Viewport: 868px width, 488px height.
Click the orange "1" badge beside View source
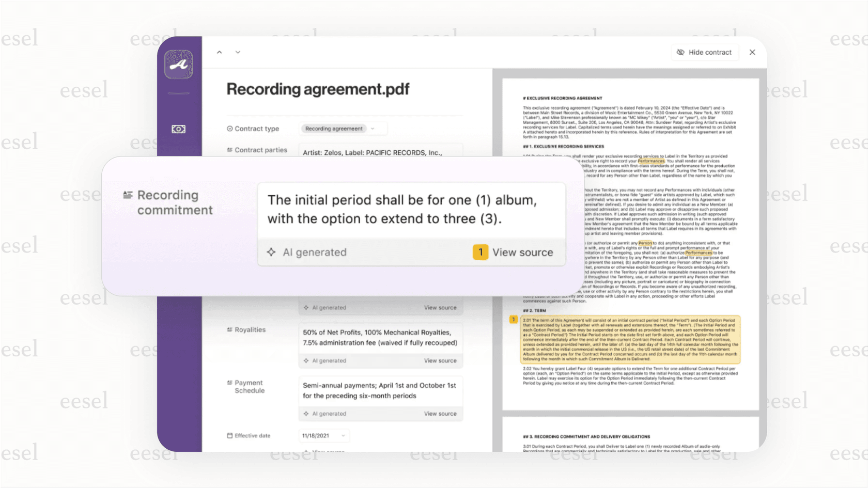(x=481, y=252)
